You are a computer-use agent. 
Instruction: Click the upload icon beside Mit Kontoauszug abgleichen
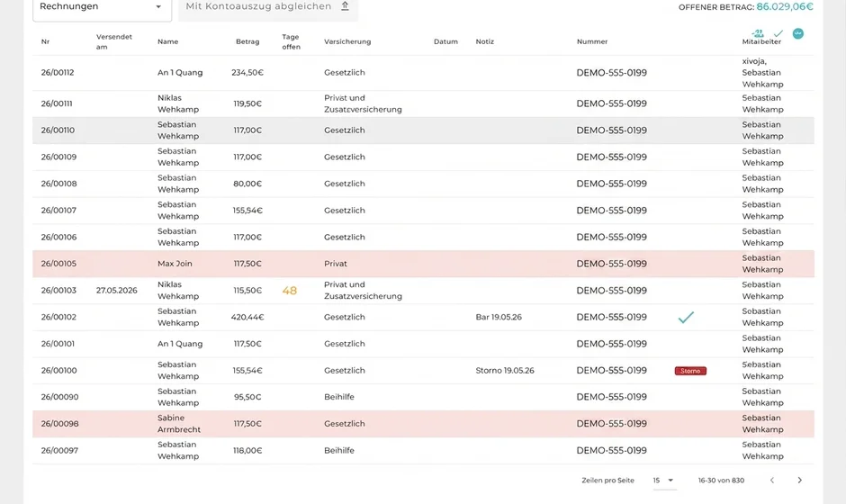(x=346, y=6)
